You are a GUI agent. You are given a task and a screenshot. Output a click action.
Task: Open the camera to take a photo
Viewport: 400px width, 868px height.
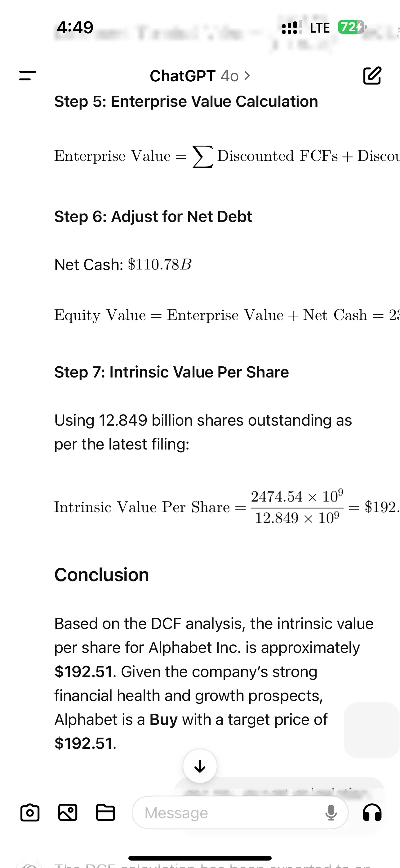[30, 812]
